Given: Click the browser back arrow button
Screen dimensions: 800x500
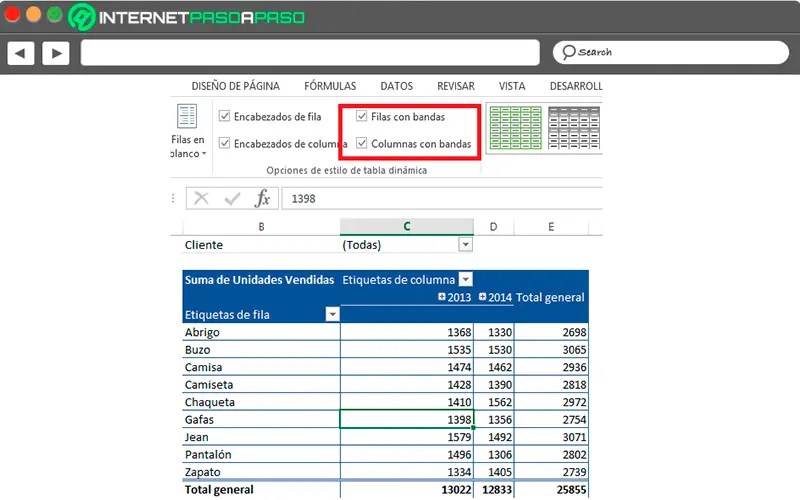Looking at the screenshot, I should point(21,53).
